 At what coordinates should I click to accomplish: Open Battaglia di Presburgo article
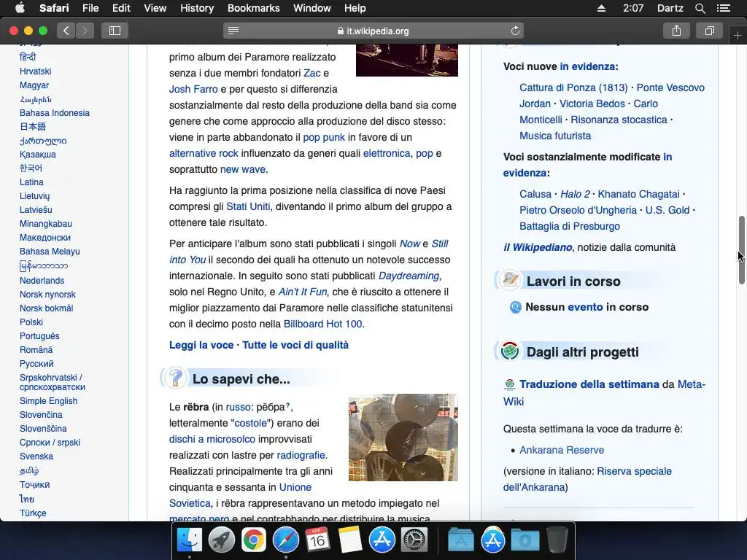point(570,226)
